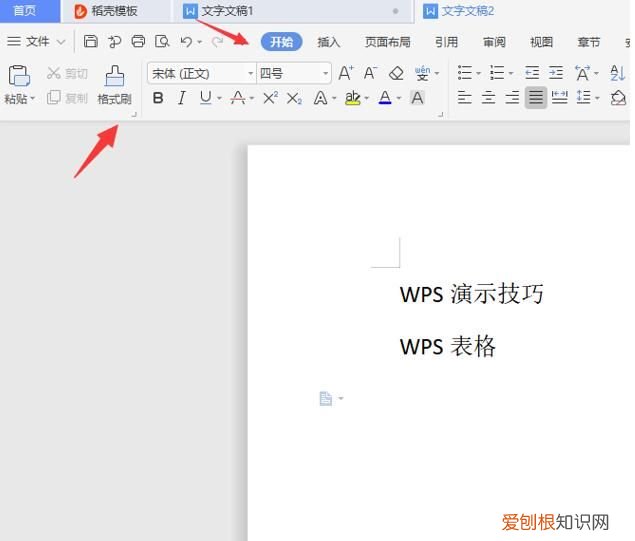Viewport: 635px width, 541px height.
Task: Open the 首页 home tab
Action: (x=30, y=11)
